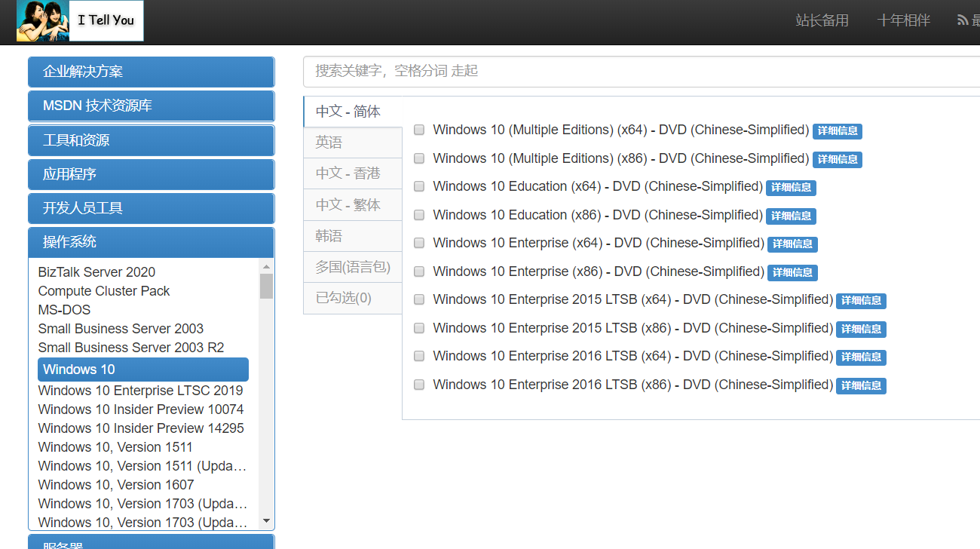Click the OS list scrollbar thumb
Image resolution: width=980 pixels, height=549 pixels.
click(x=266, y=287)
